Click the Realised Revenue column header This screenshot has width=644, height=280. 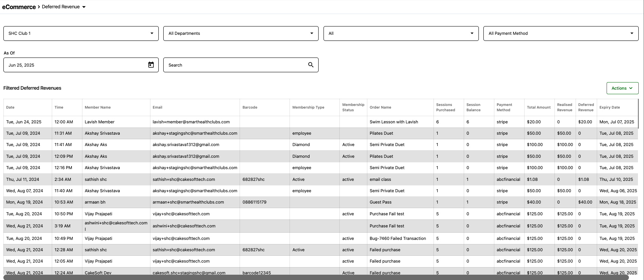point(565,107)
